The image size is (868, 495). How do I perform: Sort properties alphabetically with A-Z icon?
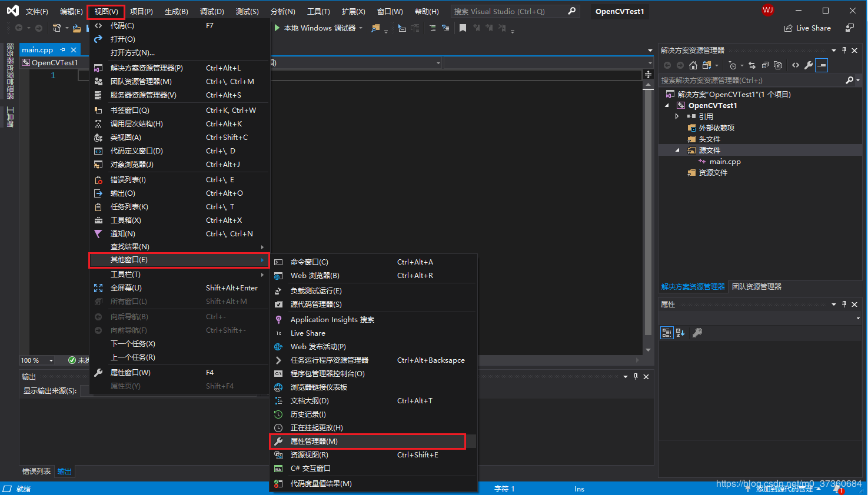tap(680, 333)
